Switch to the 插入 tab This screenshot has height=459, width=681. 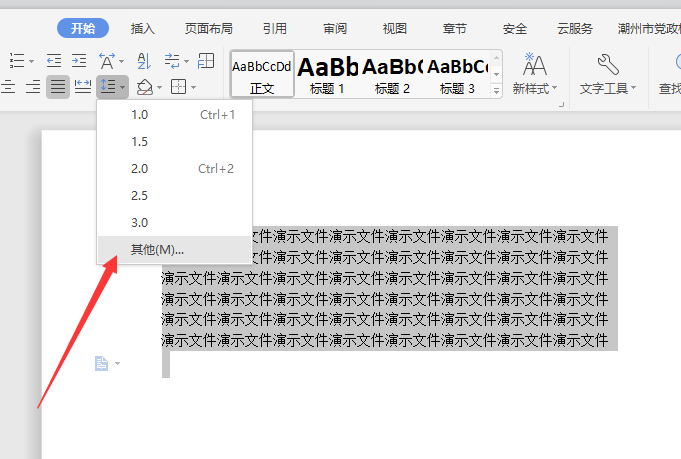[x=143, y=29]
